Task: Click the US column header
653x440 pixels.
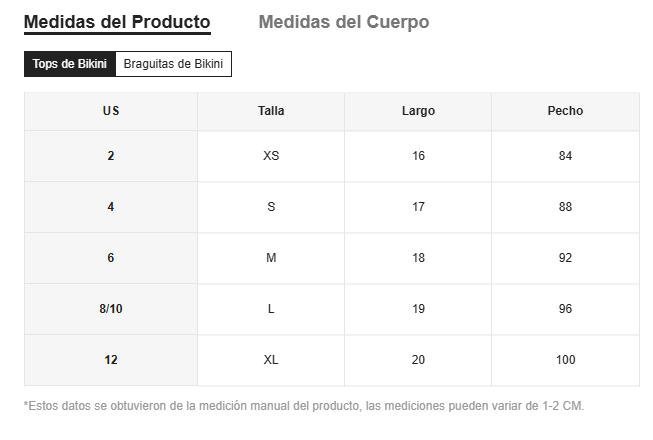Action: click(110, 111)
